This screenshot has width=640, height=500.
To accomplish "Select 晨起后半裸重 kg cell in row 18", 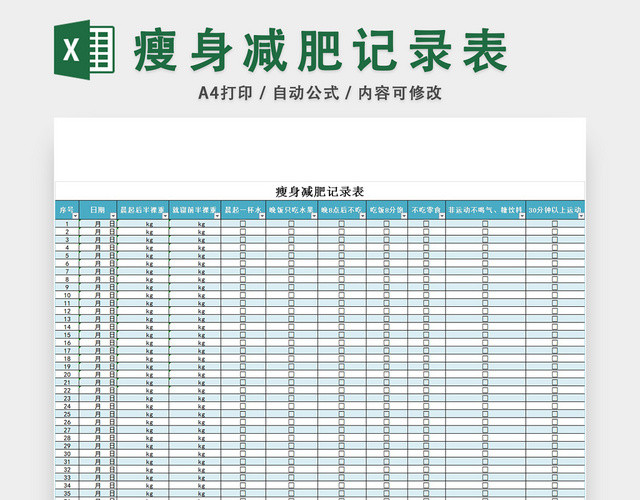I will click(143, 358).
